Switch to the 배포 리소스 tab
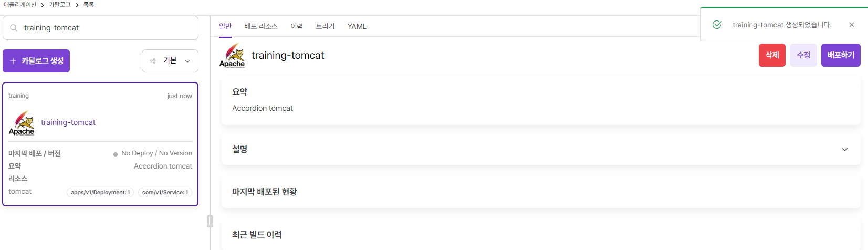Screen dimensions: 868x250 [x=261, y=26]
